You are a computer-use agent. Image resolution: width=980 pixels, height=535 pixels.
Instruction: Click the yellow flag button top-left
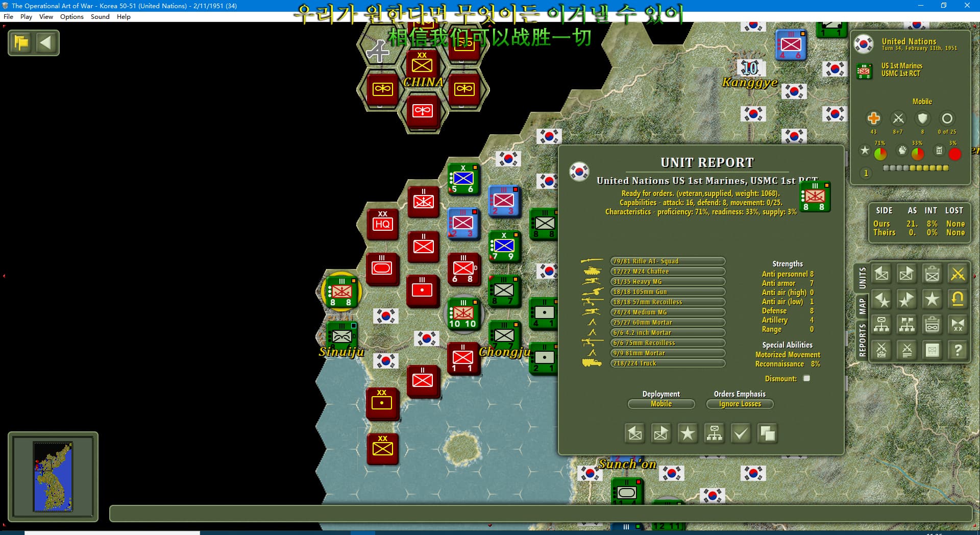click(21, 43)
